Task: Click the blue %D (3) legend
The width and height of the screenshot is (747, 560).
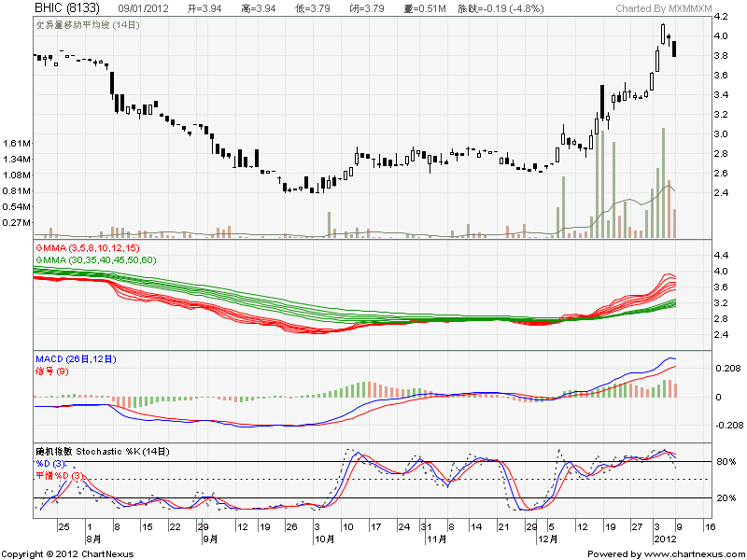Action: 52,464
